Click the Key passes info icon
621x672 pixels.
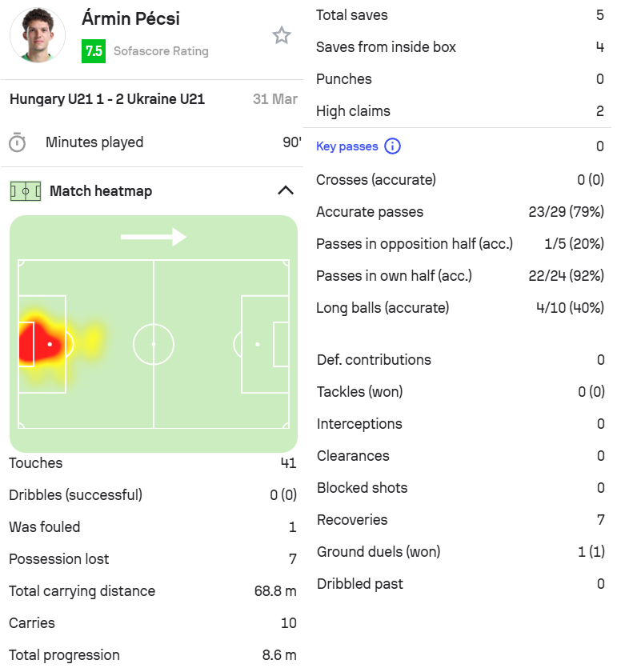[x=392, y=146]
